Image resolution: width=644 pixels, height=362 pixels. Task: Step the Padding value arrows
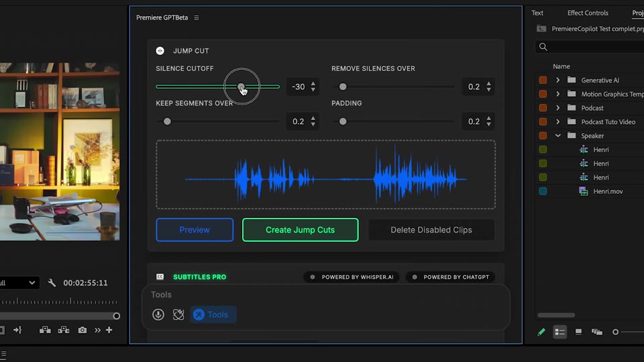pos(489,121)
